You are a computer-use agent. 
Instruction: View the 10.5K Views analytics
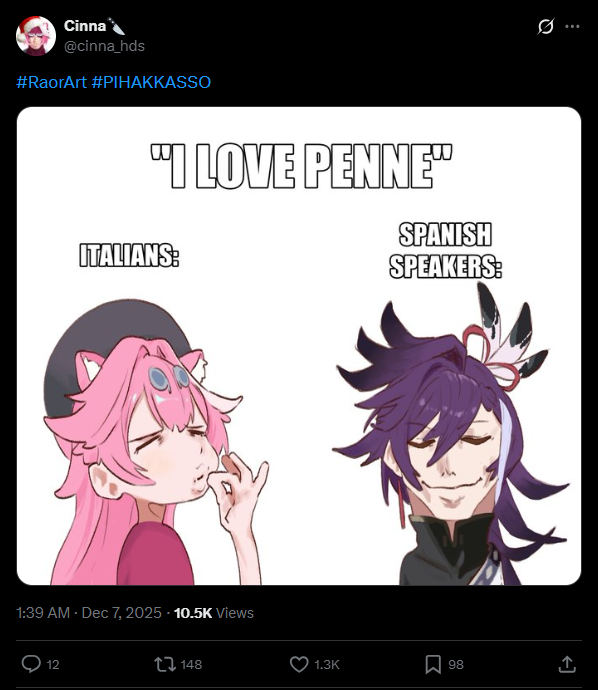point(214,613)
